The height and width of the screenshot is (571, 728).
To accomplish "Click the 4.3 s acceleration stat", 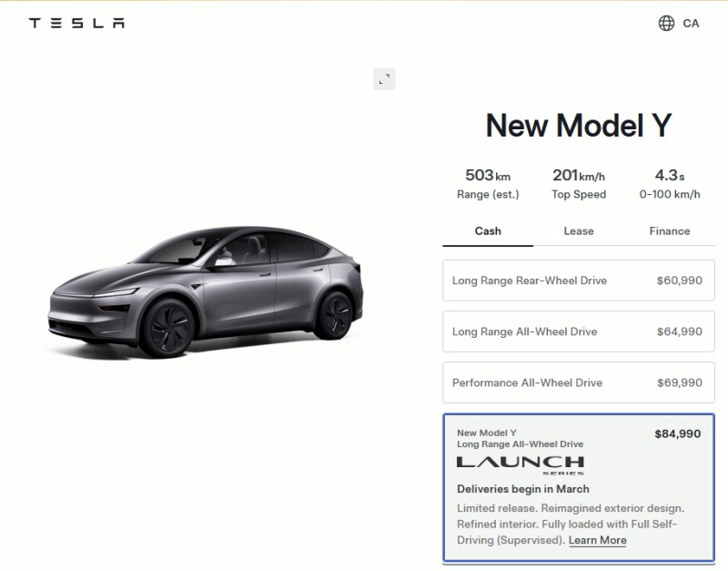I will 670,184.
